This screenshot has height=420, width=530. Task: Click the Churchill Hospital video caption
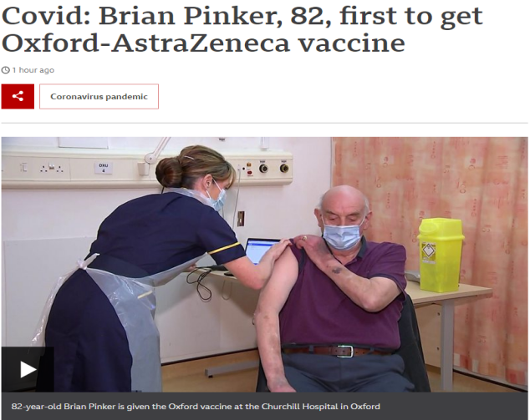(196, 406)
